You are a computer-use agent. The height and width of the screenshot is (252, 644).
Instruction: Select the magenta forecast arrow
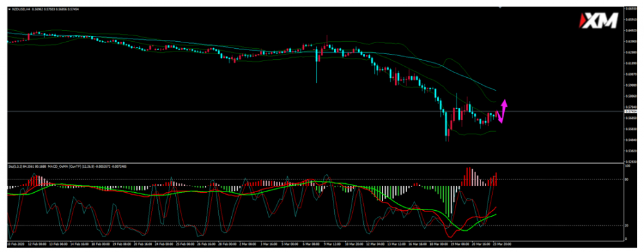pos(502,111)
